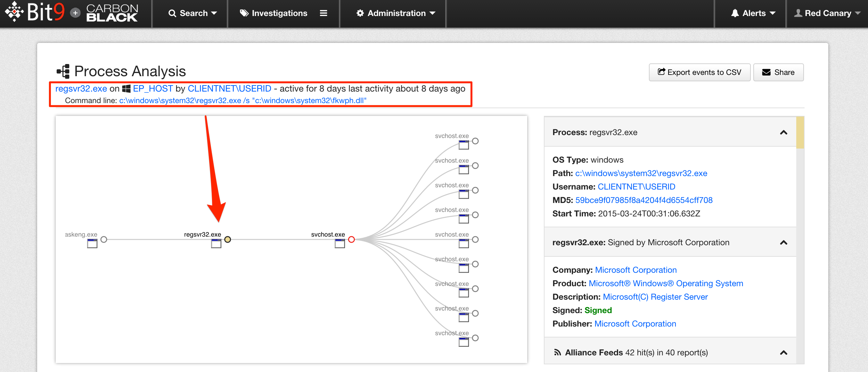Collapse the Alliance Feeds section
The height and width of the screenshot is (372, 868).
pos(783,352)
